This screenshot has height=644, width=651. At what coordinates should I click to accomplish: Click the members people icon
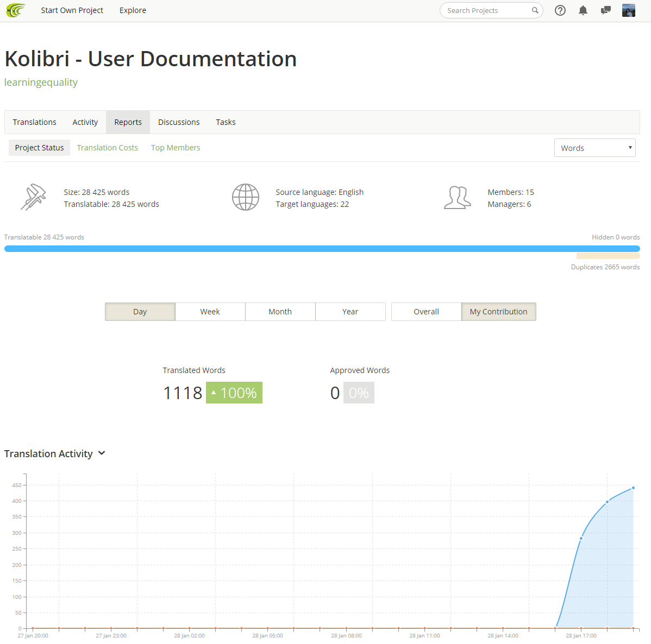click(x=457, y=198)
